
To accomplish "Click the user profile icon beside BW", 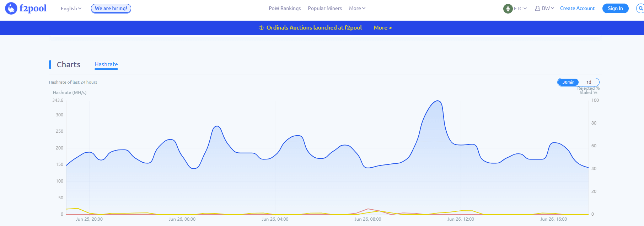I will (x=537, y=9).
